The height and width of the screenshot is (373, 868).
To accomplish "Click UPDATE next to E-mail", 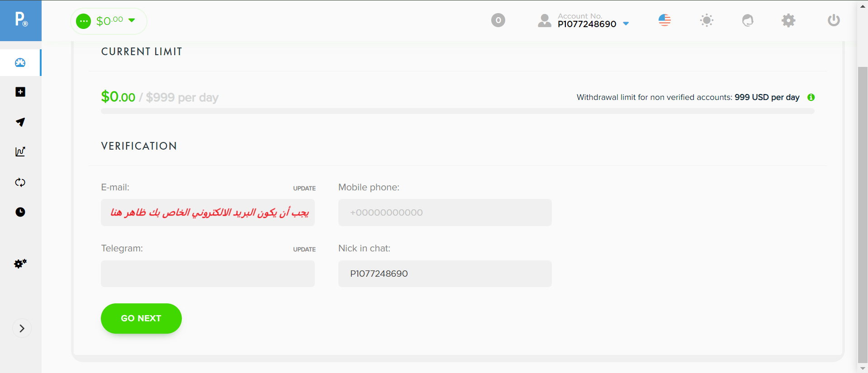I will coord(304,188).
